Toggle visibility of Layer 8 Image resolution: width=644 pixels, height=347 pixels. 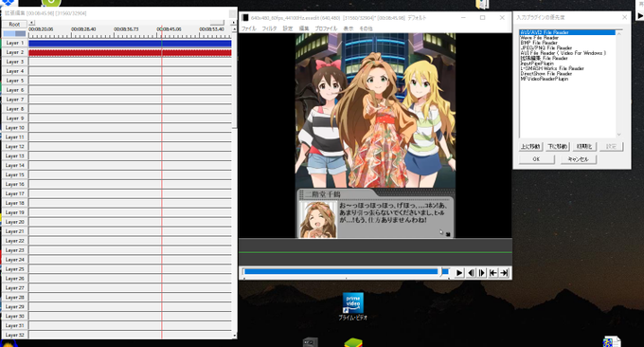[14, 109]
